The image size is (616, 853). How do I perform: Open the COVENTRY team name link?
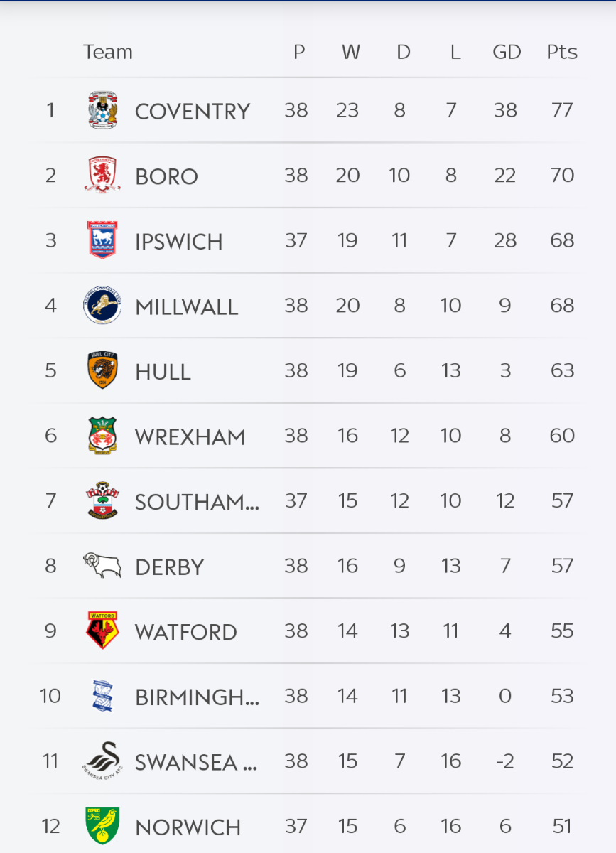coord(193,112)
